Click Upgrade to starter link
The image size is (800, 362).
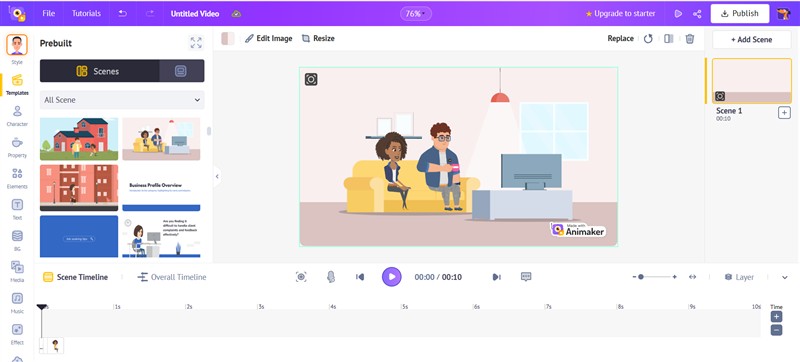tap(620, 14)
